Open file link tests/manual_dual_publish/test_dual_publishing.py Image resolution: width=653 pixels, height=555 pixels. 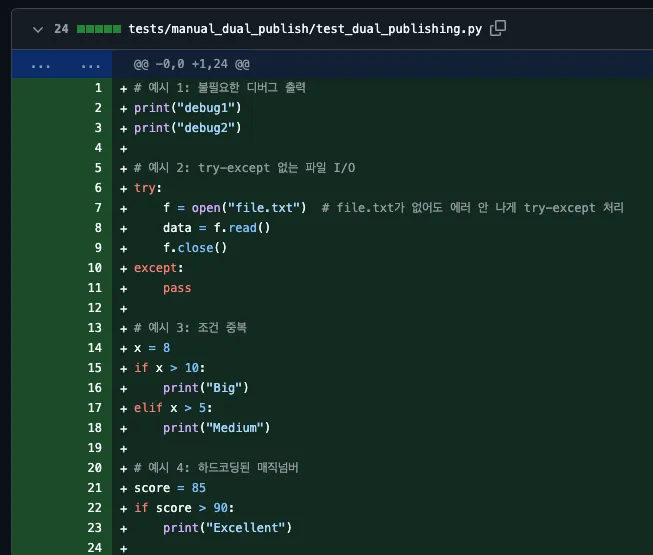[305, 29]
